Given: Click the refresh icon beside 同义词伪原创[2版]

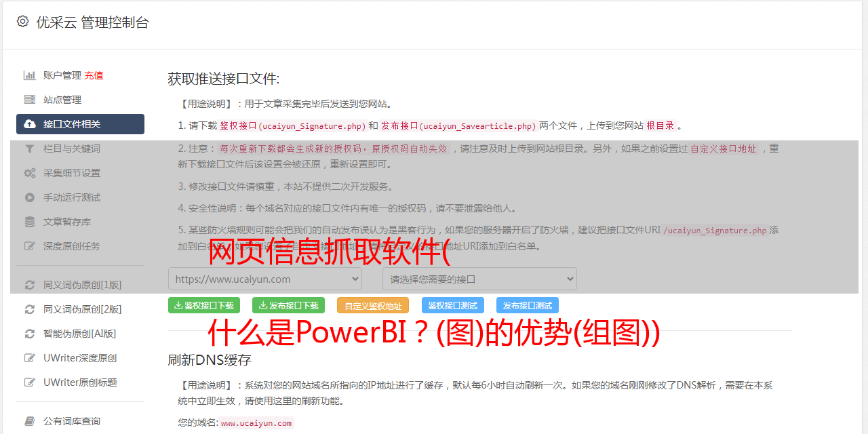Looking at the screenshot, I should pyautogui.click(x=30, y=309).
